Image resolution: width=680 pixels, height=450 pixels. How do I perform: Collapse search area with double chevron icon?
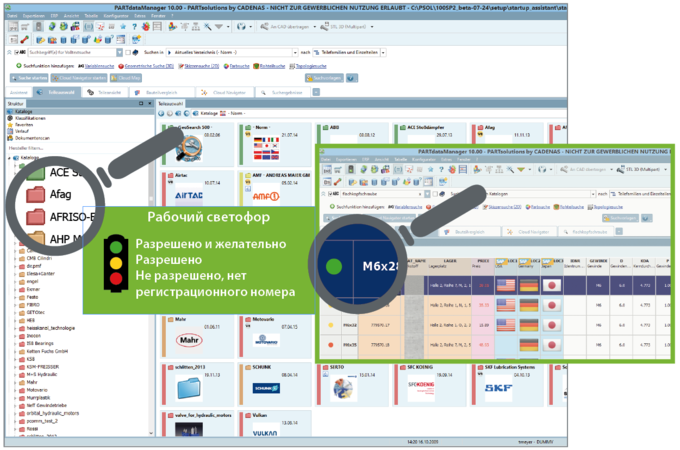tap(9, 52)
